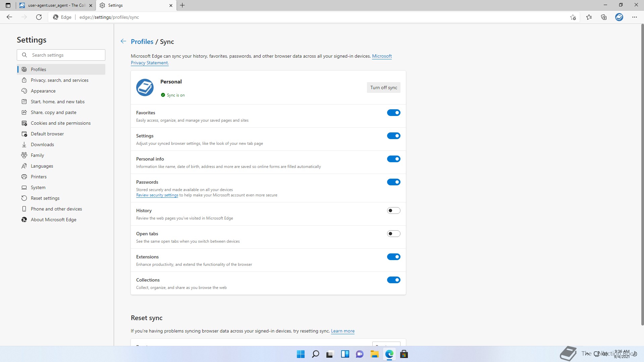The height and width of the screenshot is (362, 644).
Task: Open a new tab with plus
Action: [182, 5]
